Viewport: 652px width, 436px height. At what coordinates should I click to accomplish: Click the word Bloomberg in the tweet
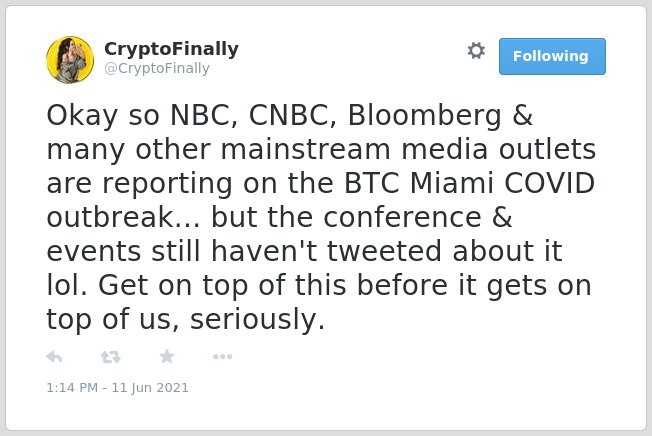coord(425,116)
